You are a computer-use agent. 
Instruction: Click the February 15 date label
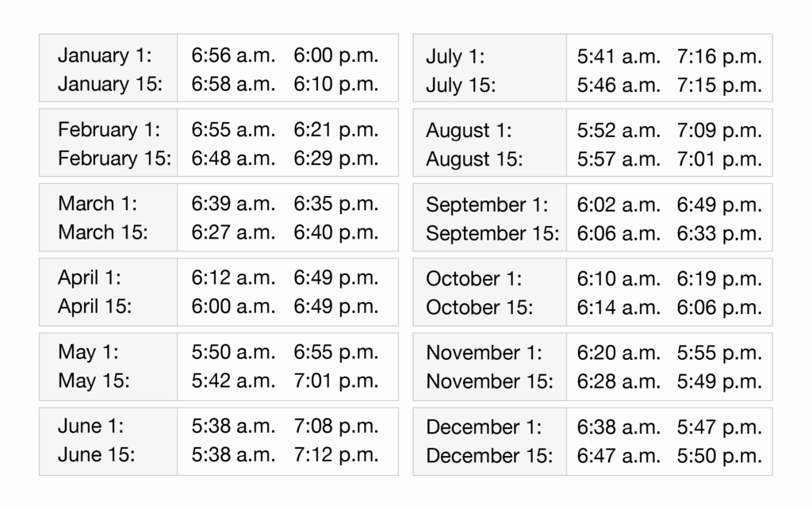[x=114, y=159]
